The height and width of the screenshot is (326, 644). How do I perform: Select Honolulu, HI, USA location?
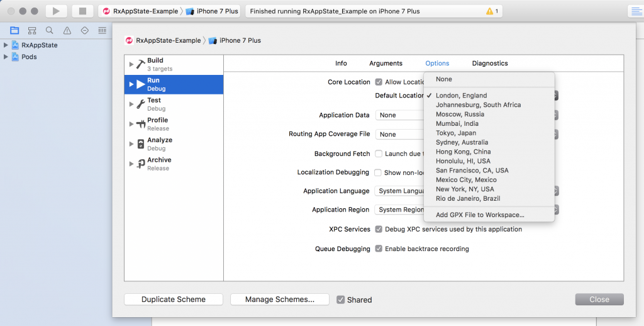[489, 160]
